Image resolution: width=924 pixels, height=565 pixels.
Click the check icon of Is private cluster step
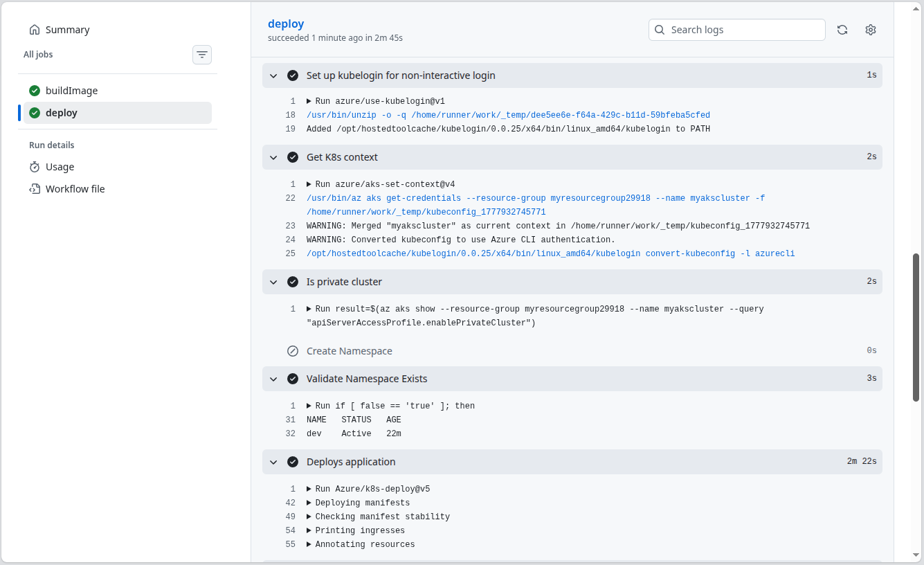(293, 282)
